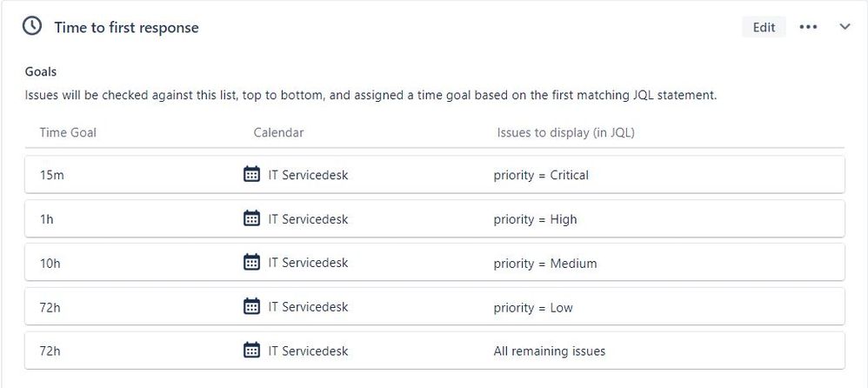Viewport: 868px width, 388px height.
Task: Click the priority = Medium JQL statement
Action: coord(545,264)
